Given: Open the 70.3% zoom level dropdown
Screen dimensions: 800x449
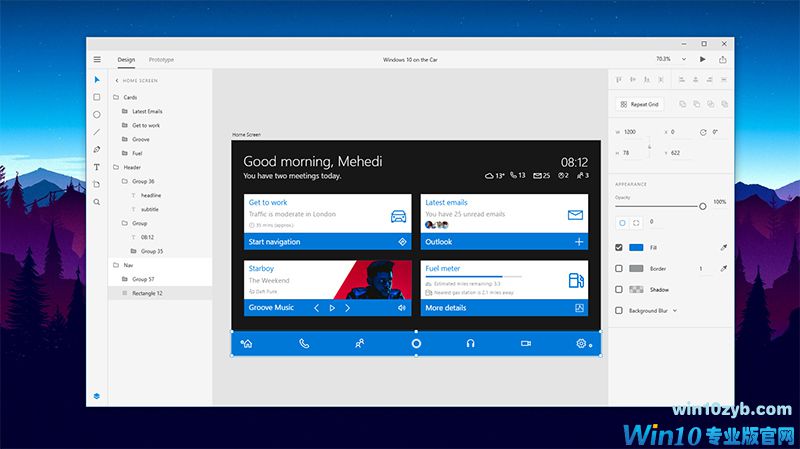Looking at the screenshot, I should (684, 59).
